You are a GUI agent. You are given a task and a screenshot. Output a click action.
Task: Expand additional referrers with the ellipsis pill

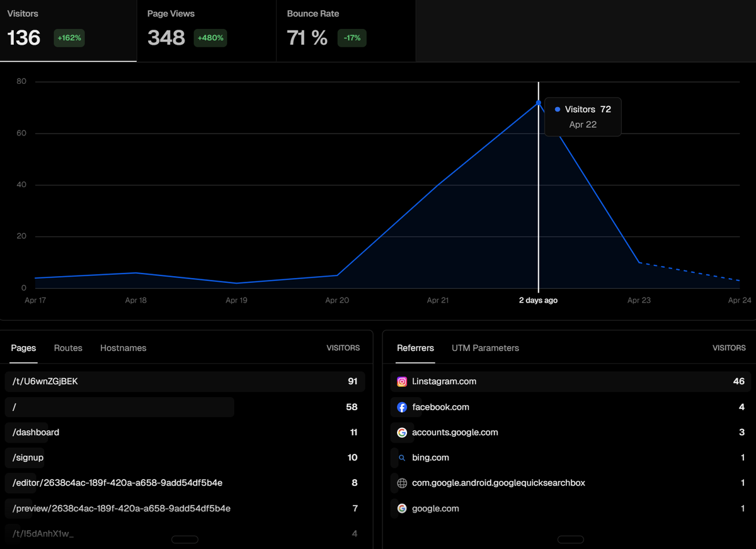[x=570, y=539]
